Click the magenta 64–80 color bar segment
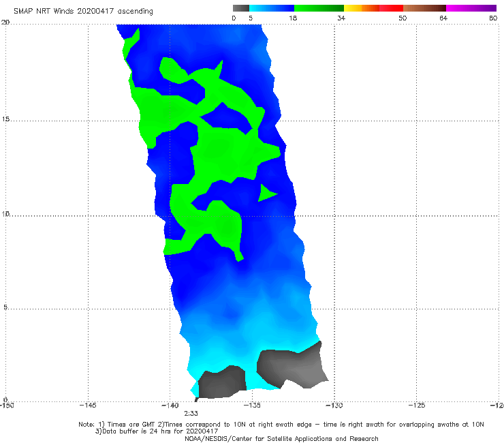The width and height of the screenshot is (504, 443). coord(471,8)
